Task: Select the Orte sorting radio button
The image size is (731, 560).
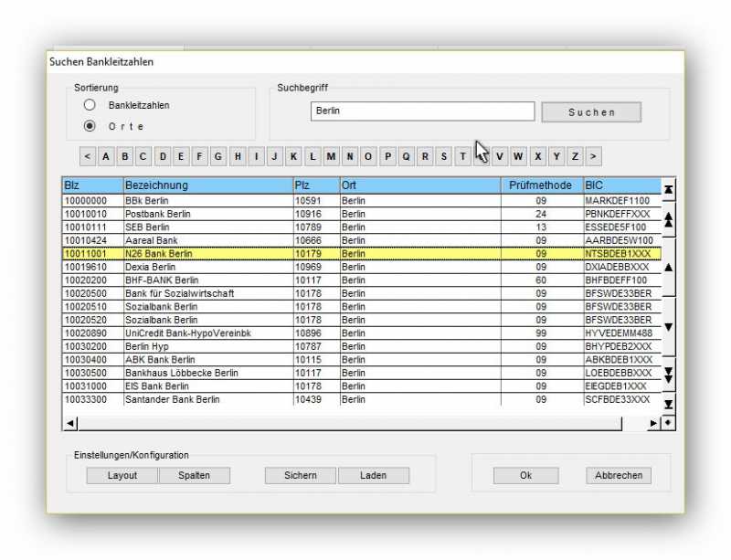Action: point(90,126)
